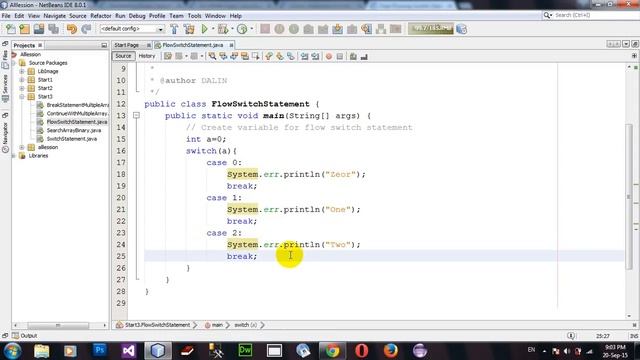Click the red Start Macro Recording icon
This screenshot has height=360, width=640.
[329, 57]
